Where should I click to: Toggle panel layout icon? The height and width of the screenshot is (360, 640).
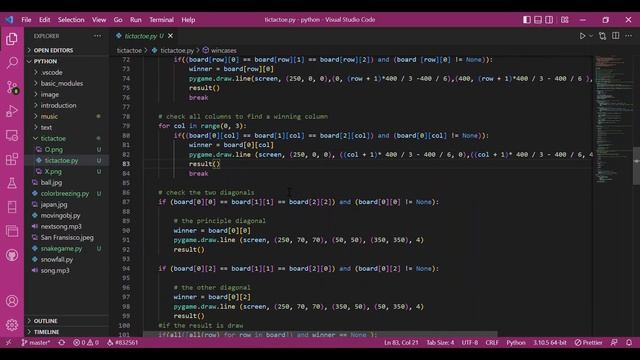pyautogui.click(x=538, y=20)
